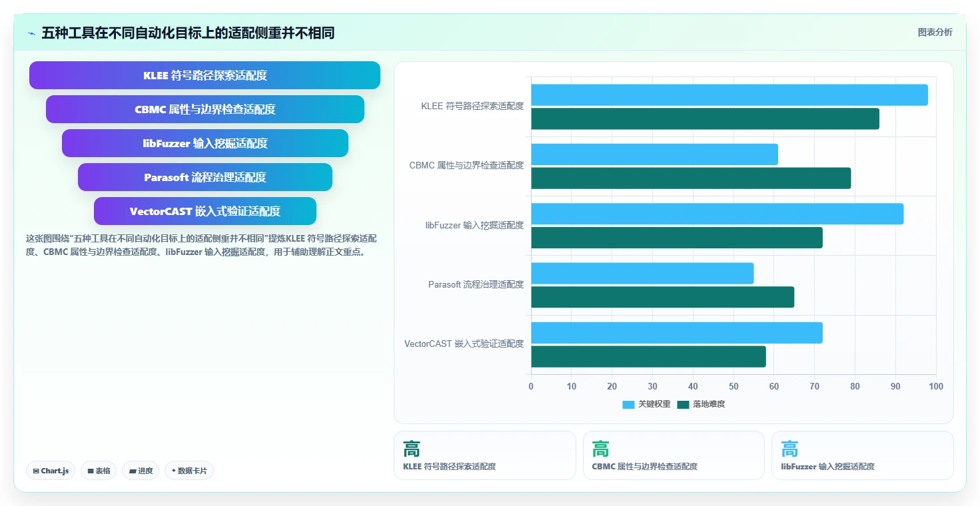This screenshot has width=980, height=506.
Task: Click the lightning icon beside the title
Action: (31, 33)
